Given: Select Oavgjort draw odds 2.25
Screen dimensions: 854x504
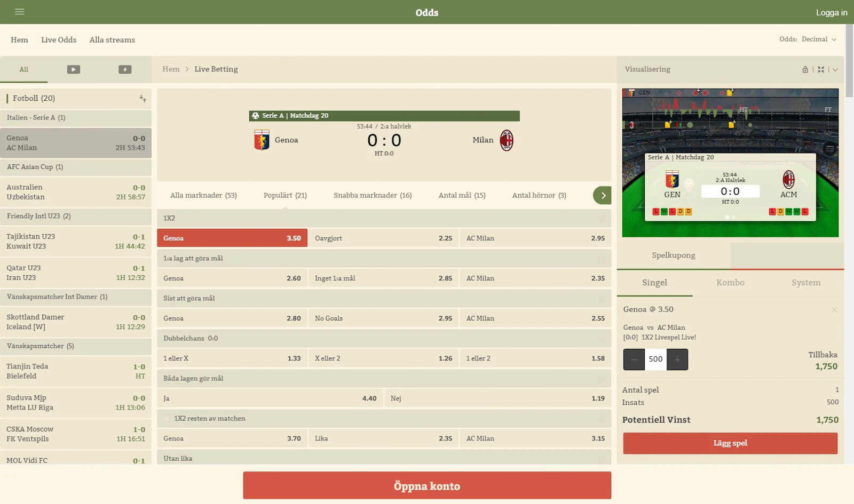Looking at the screenshot, I should click(383, 238).
